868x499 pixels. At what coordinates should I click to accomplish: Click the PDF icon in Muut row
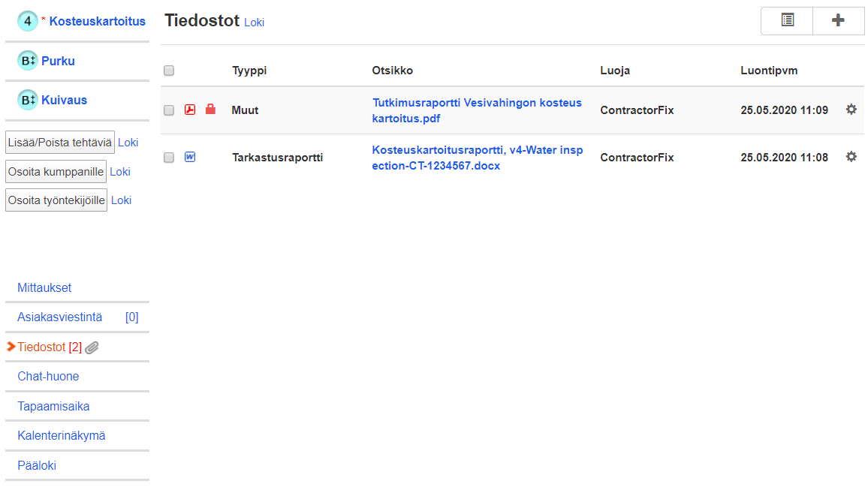point(190,110)
